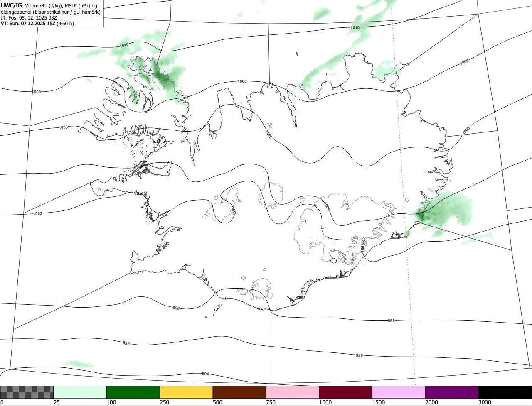The height and width of the screenshot is (406, 532).
Task: Click the dark purple 2000–3000 legend swatch
Action: coord(452,392)
